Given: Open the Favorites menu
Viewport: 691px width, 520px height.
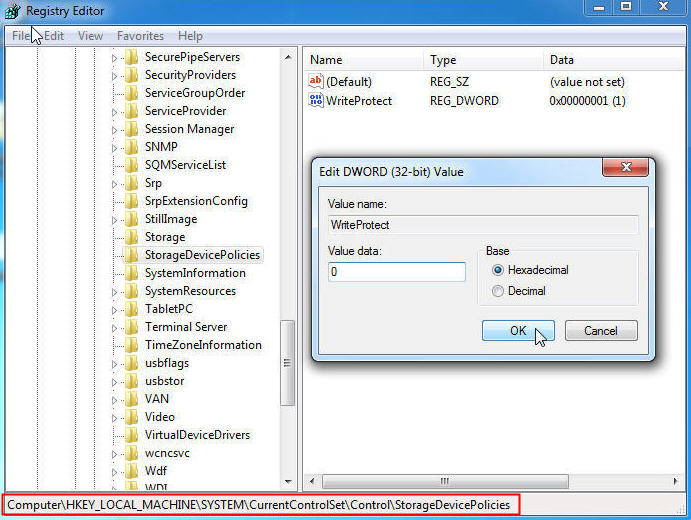Looking at the screenshot, I should (x=140, y=36).
